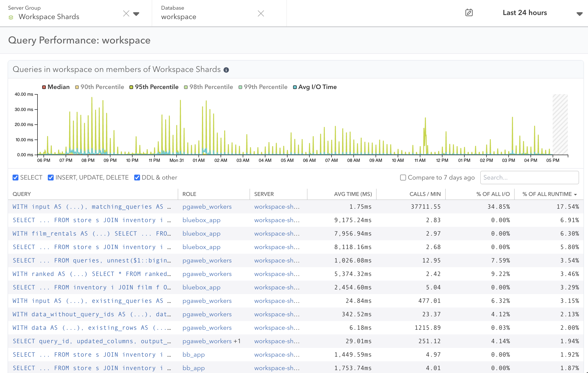Open server link in the 342.52ms row
The width and height of the screenshot is (588, 373).
tap(277, 314)
